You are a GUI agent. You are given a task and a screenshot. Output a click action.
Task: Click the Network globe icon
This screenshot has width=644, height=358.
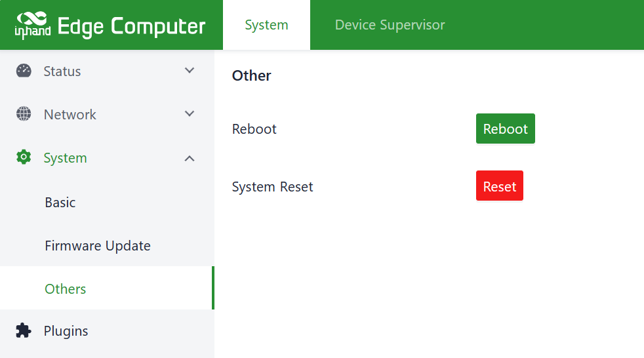pos(24,114)
